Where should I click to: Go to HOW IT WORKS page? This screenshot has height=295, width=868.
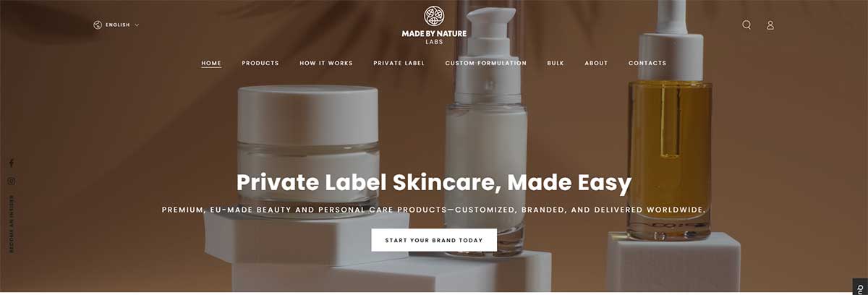[x=326, y=64]
